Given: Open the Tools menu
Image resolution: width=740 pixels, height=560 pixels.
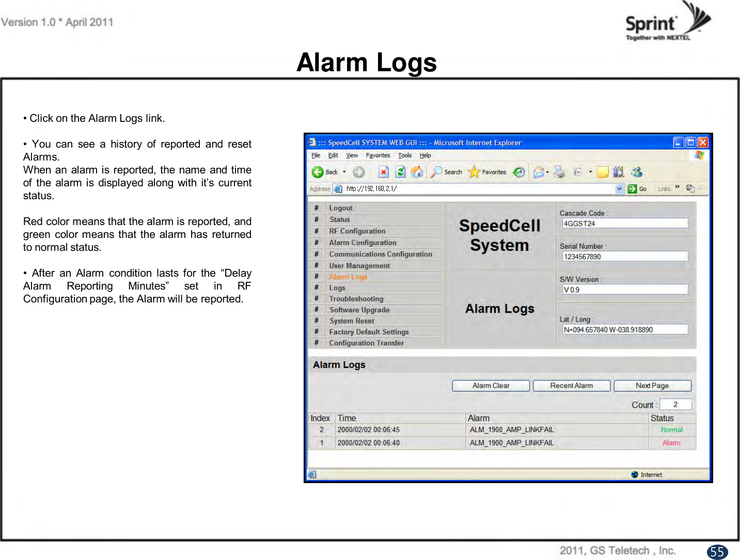Looking at the screenshot, I should pos(405,155).
